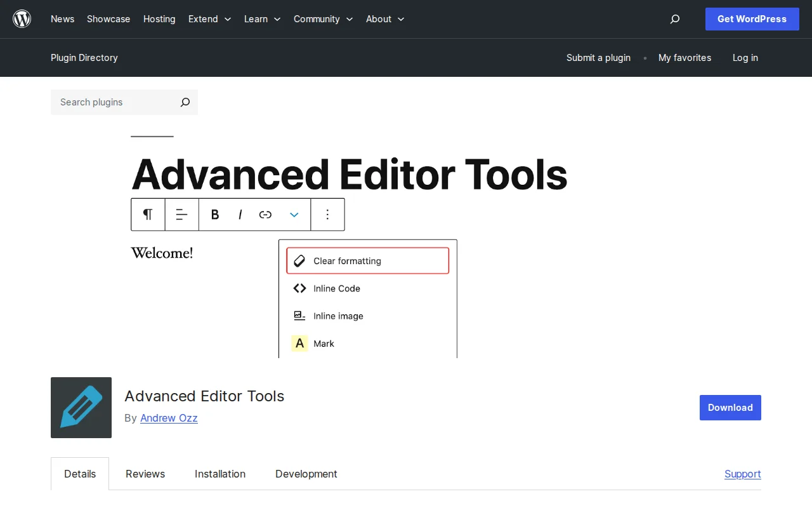The width and height of the screenshot is (812, 508).
Task: Expand the Community dropdown menu
Action: click(x=322, y=19)
